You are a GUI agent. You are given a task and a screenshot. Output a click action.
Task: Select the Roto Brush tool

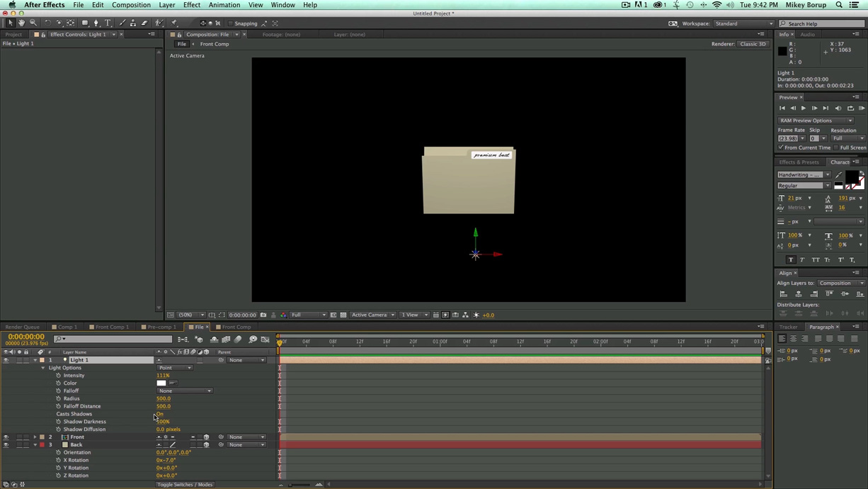point(160,23)
